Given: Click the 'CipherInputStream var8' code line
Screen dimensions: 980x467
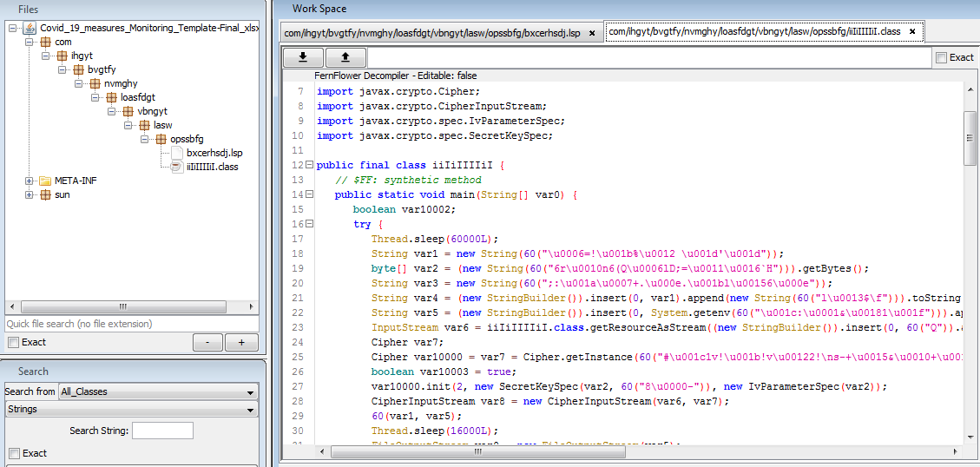Looking at the screenshot, I should 549,401.
